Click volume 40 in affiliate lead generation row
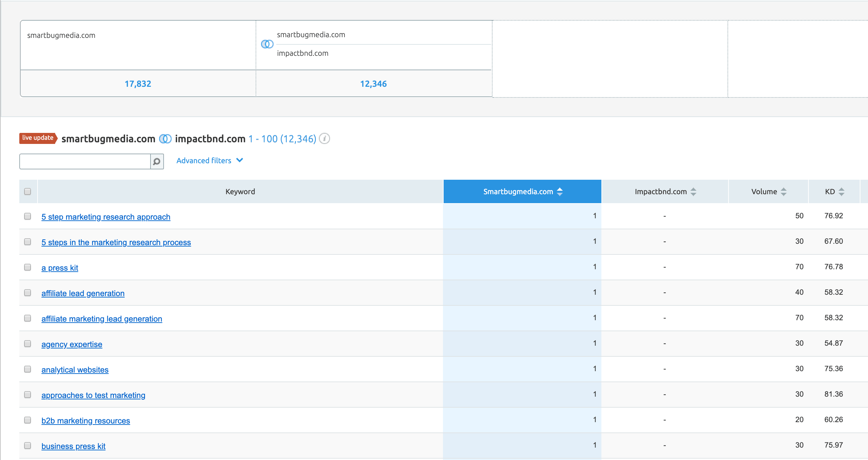Image resolution: width=868 pixels, height=460 pixels. 799,292
